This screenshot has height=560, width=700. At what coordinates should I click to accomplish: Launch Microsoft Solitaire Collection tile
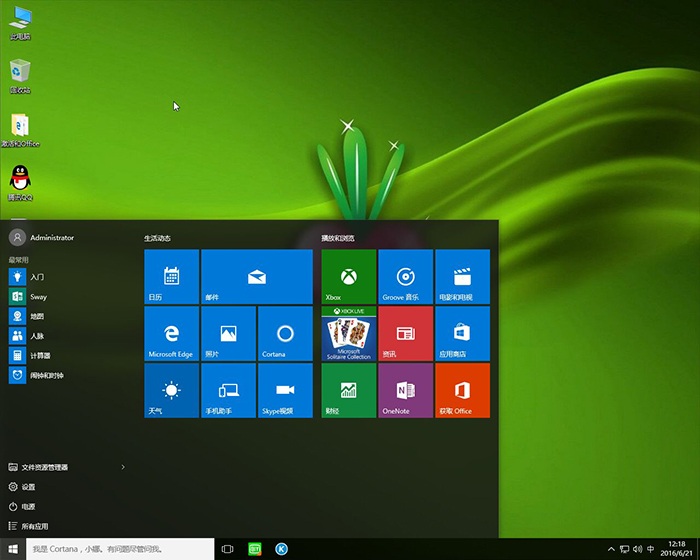coord(348,333)
